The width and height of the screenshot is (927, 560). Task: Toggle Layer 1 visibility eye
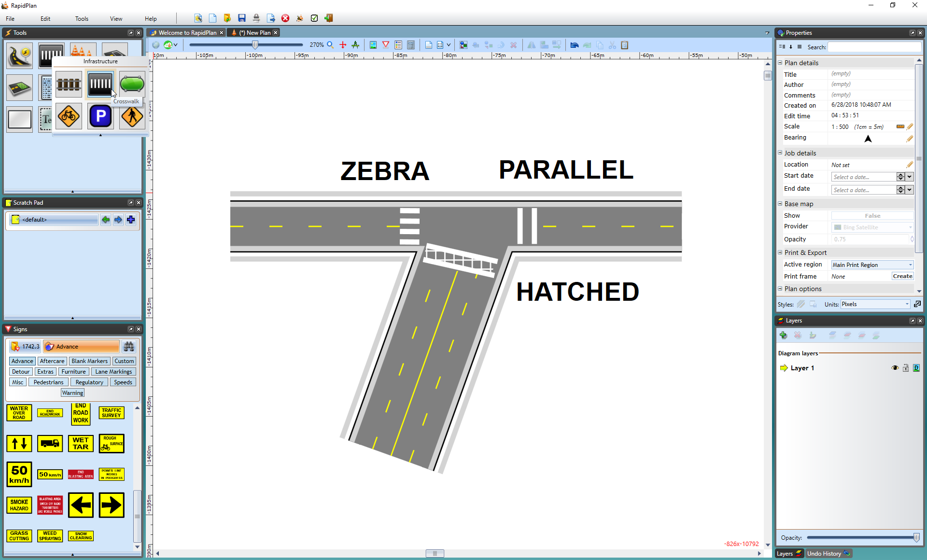(895, 368)
